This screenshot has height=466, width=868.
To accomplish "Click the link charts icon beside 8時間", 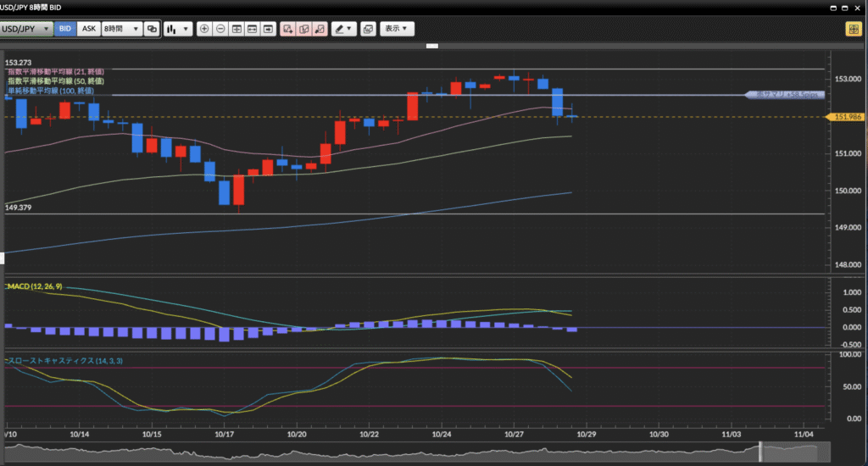I will pyautogui.click(x=152, y=29).
